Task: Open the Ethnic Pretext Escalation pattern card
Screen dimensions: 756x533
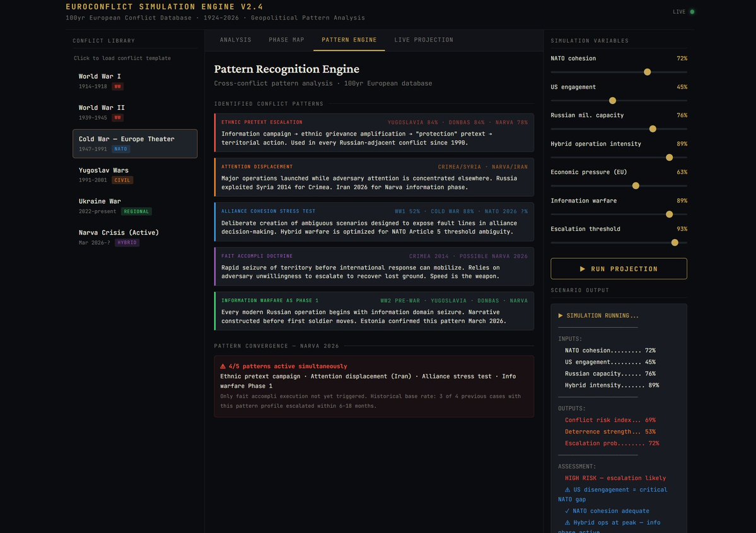Action: click(x=374, y=132)
